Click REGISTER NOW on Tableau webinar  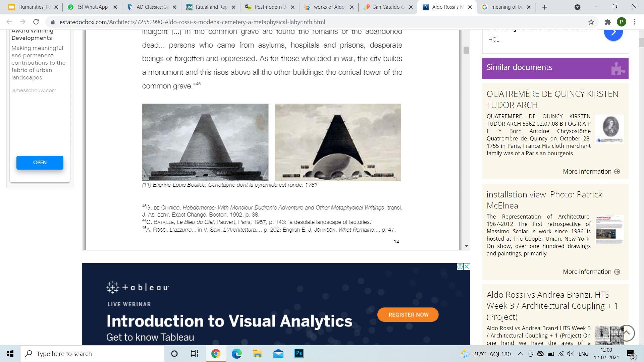pos(408,315)
